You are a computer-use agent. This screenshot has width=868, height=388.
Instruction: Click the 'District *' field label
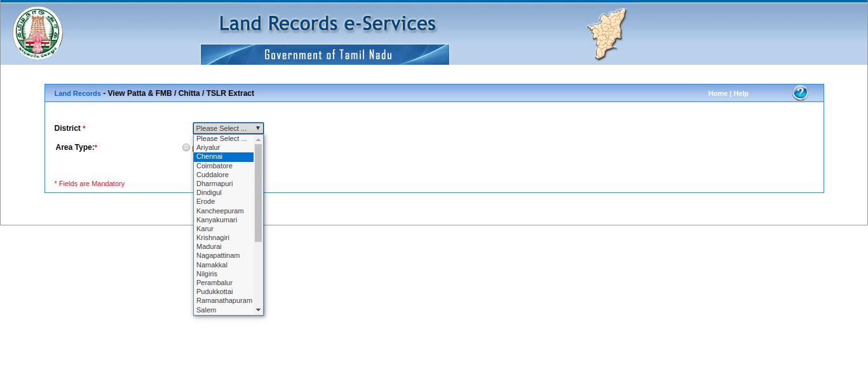[x=70, y=128]
